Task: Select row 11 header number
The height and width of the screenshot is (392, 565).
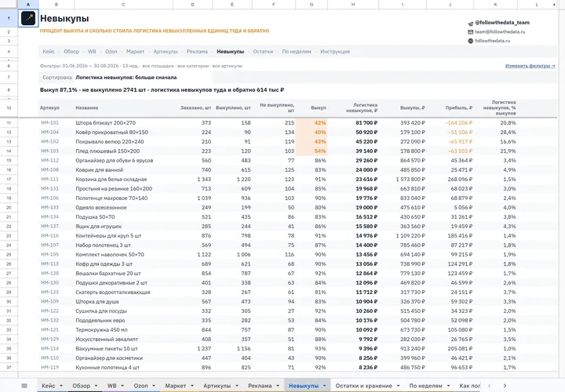Action: click(9, 123)
